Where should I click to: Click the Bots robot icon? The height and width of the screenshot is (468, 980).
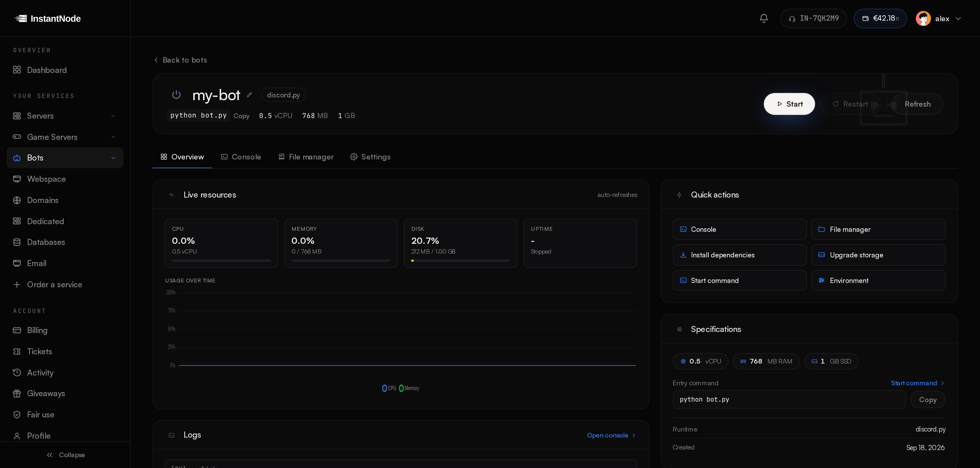coord(17,158)
